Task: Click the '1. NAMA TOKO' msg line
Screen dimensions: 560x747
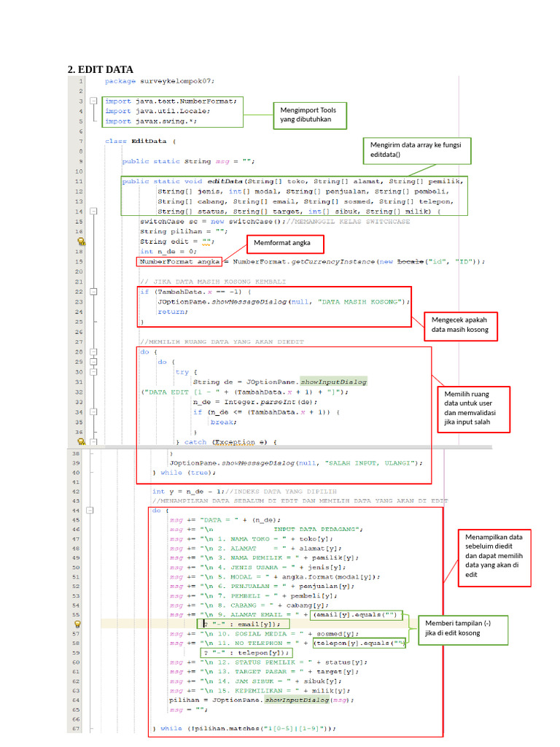Action: pyautogui.click(x=251, y=539)
